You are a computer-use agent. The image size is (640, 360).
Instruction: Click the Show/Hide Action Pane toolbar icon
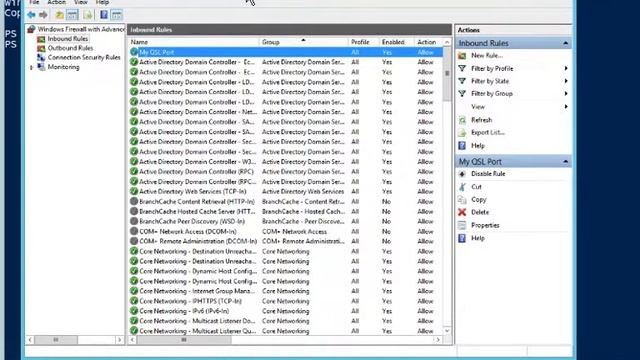(x=117, y=15)
